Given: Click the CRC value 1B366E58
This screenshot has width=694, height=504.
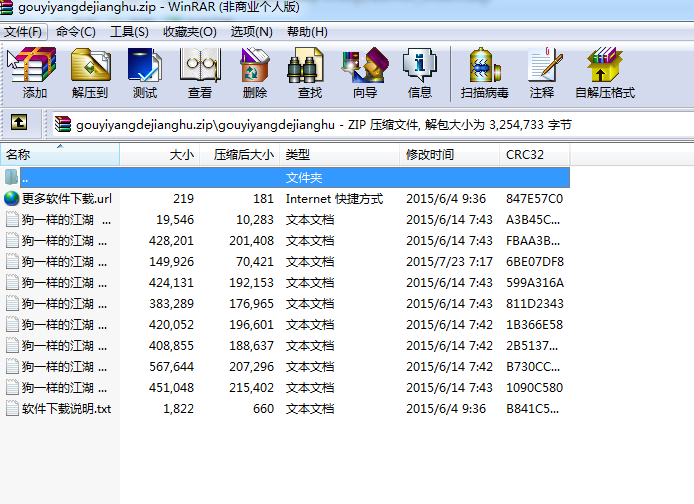Looking at the screenshot, I should coord(534,325).
